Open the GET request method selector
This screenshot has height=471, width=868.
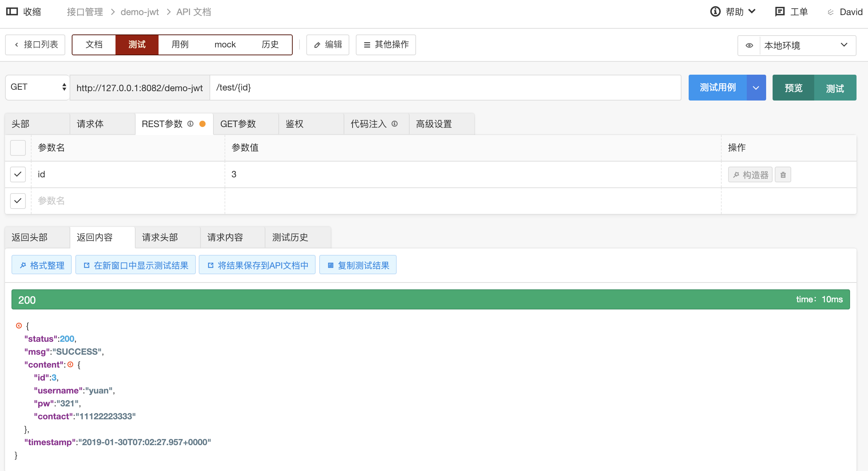(37, 87)
